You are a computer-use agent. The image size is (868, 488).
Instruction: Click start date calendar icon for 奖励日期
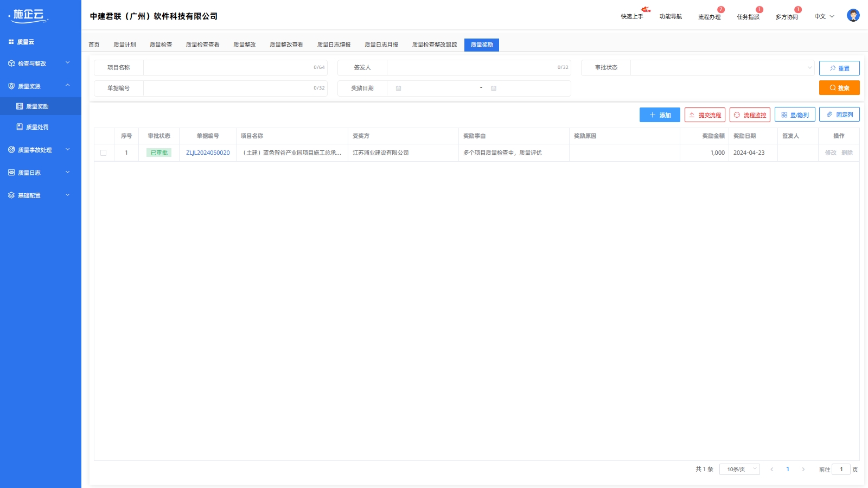pos(398,88)
